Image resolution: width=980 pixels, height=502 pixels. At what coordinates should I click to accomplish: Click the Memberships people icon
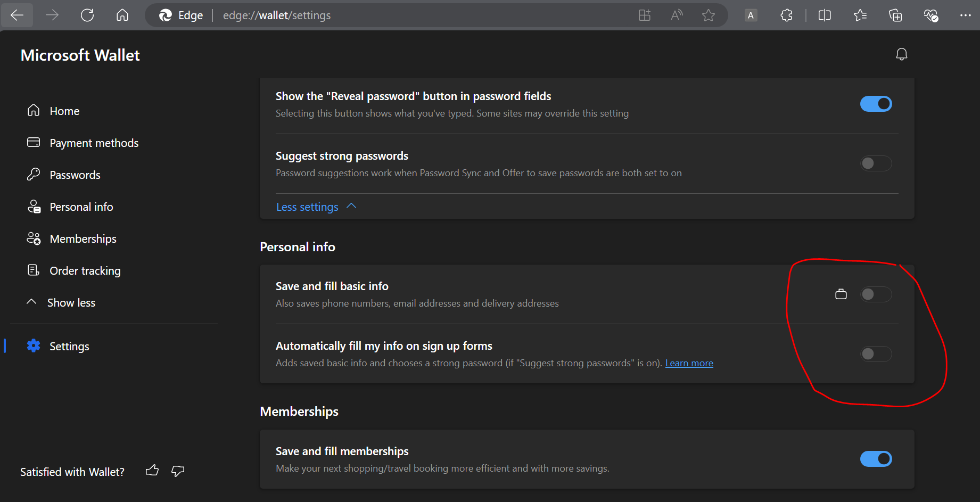coord(34,238)
